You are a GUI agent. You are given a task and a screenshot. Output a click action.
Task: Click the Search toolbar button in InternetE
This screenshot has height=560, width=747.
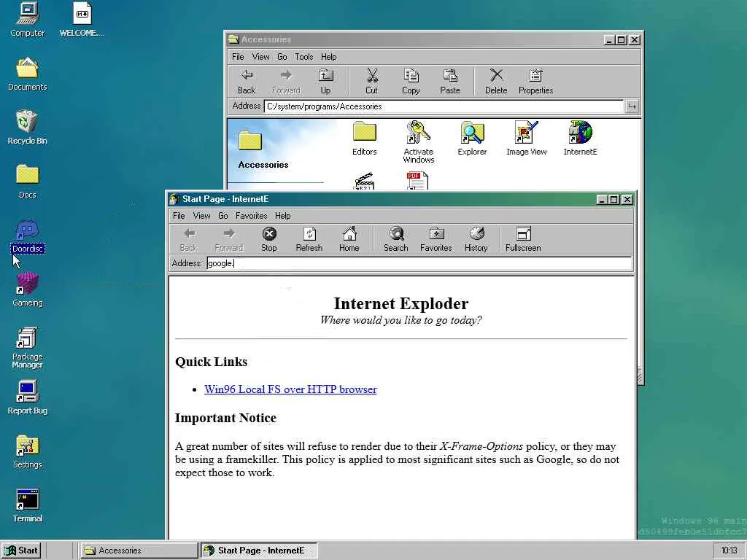396,239
